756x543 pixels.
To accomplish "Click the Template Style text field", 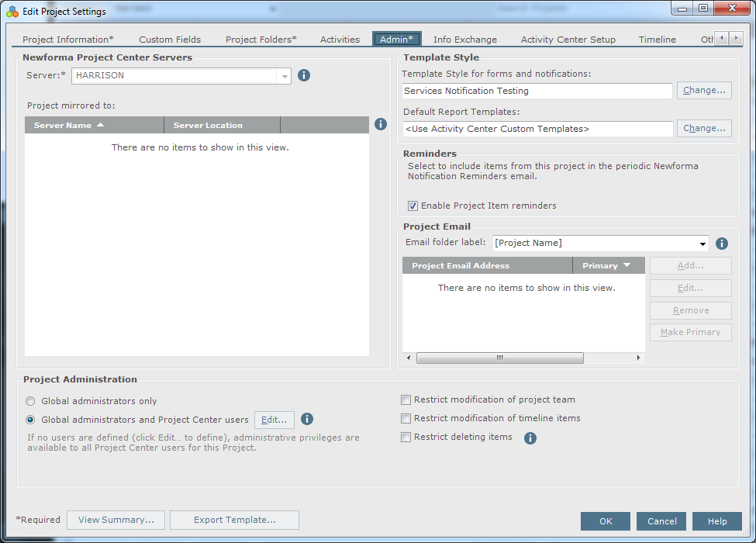I will coord(537,91).
